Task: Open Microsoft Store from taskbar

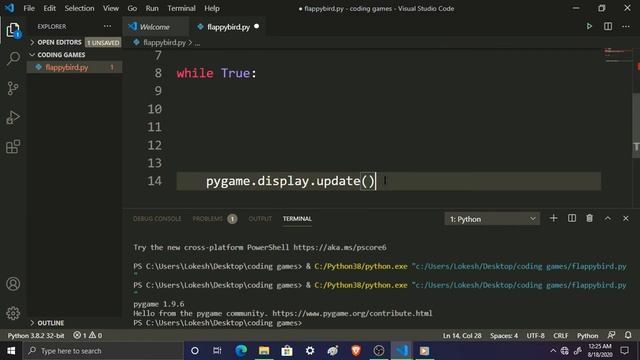Action: (287, 351)
